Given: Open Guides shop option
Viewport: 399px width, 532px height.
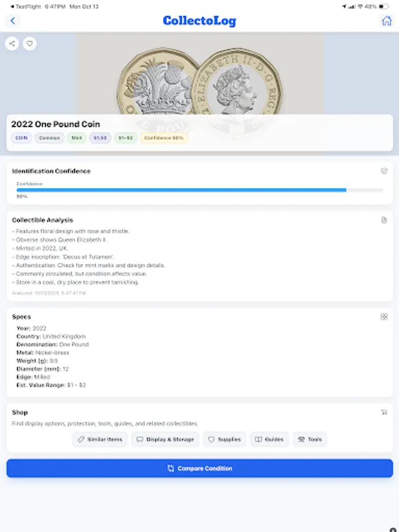Looking at the screenshot, I should [270, 439].
